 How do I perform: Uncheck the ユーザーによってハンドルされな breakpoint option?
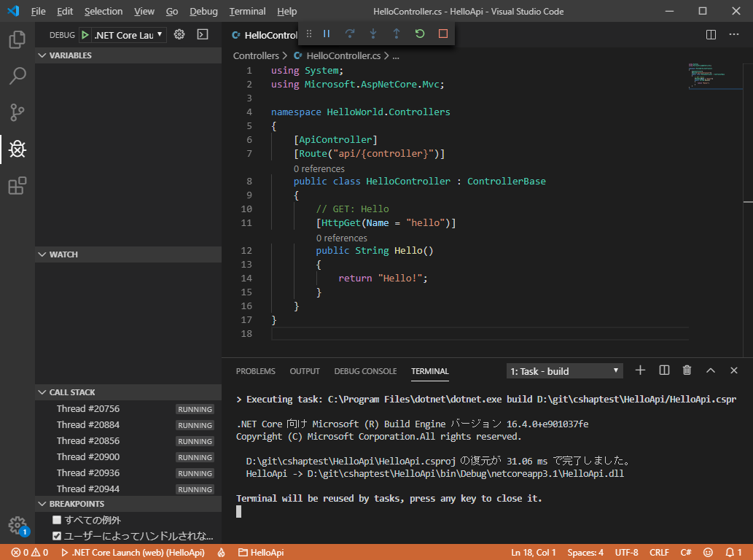pos(57,536)
